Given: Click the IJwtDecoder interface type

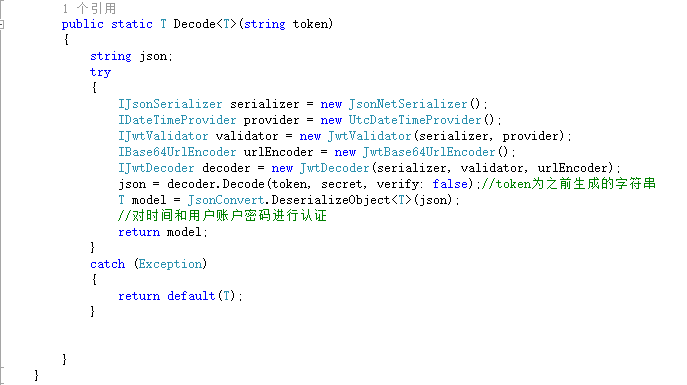Looking at the screenshot, I should coord(156,168).
